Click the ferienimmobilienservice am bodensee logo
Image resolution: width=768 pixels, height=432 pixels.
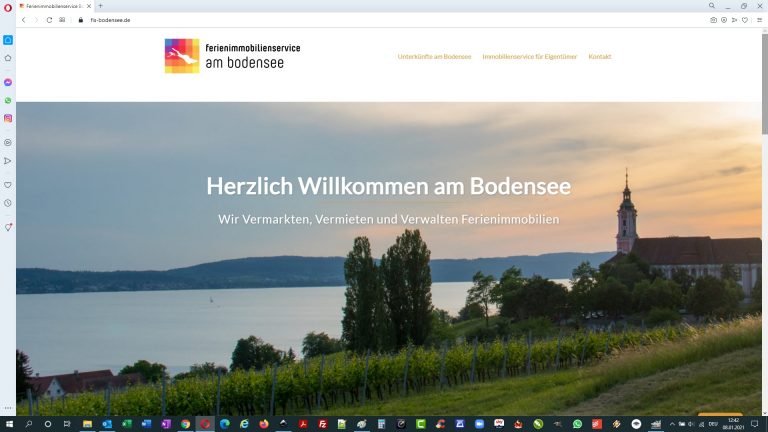click(x=232, y=56)
